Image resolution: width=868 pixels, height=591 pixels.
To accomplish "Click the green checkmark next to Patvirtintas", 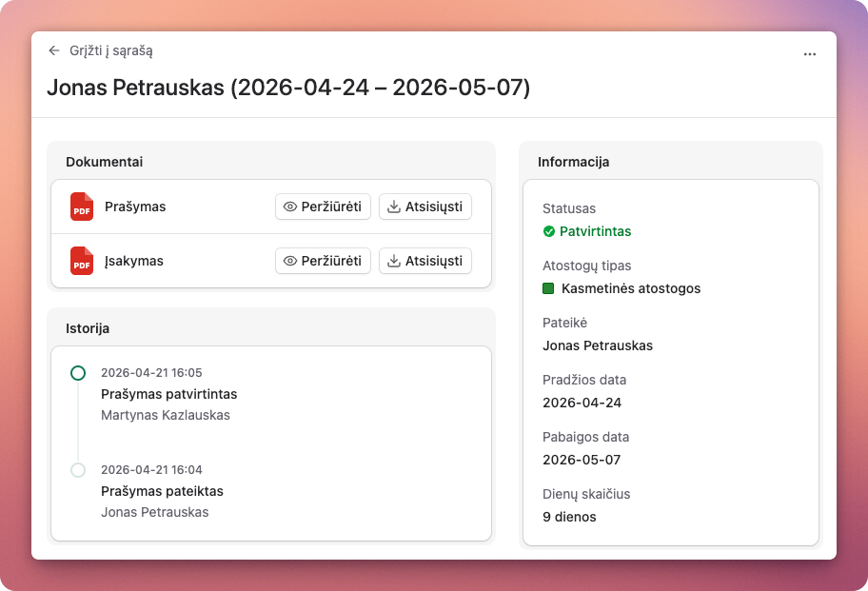I will click(550, 231).
